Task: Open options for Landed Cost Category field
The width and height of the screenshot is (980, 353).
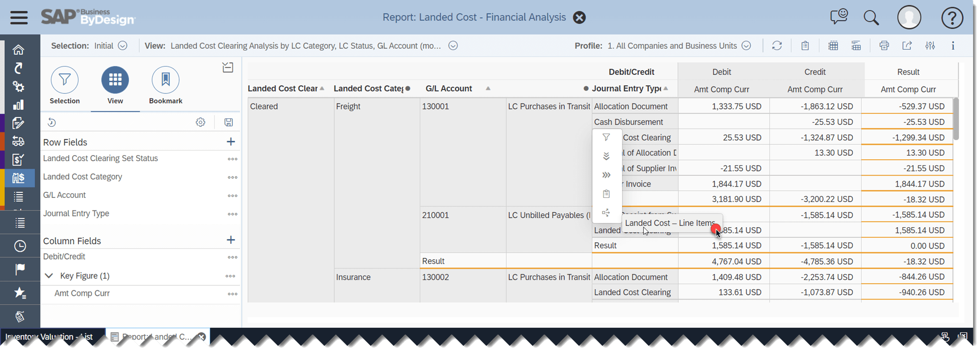Action: tap(232, 177)
